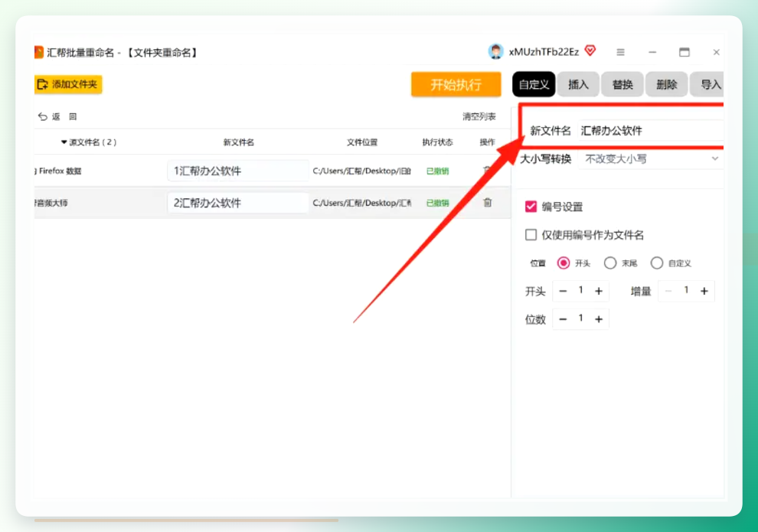Switch to the 自定义 tab
Image resolution: width=758 pixels, height=532 pixels.
point(534,84)
